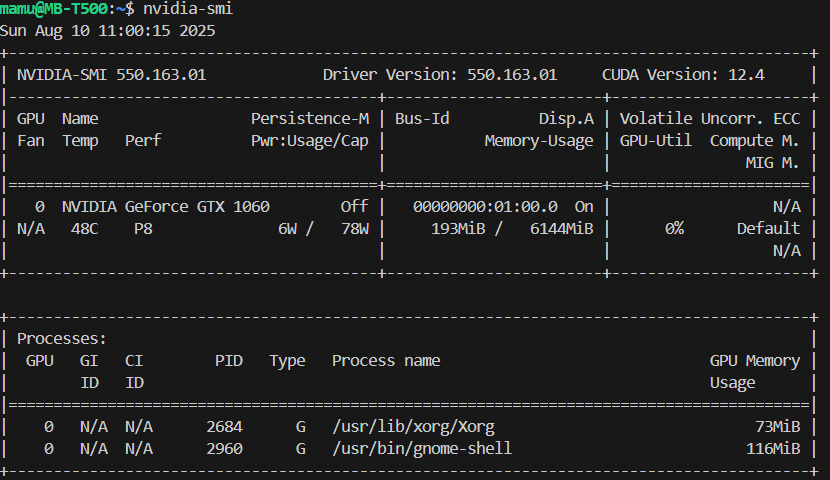This screenshot has height=480, width=830.
Task: Click the 6144MiB total memory value
Action: (561, 228)
